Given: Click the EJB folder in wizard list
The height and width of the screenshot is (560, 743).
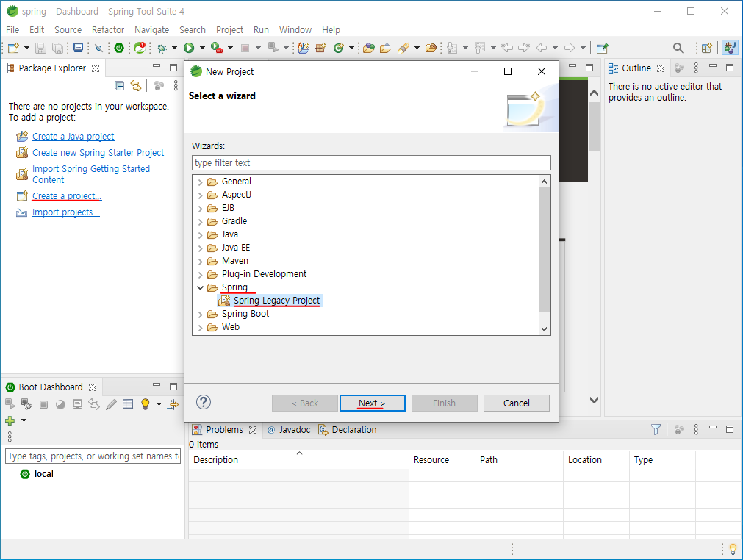Looking at the screenshot, I should (228, 208).
